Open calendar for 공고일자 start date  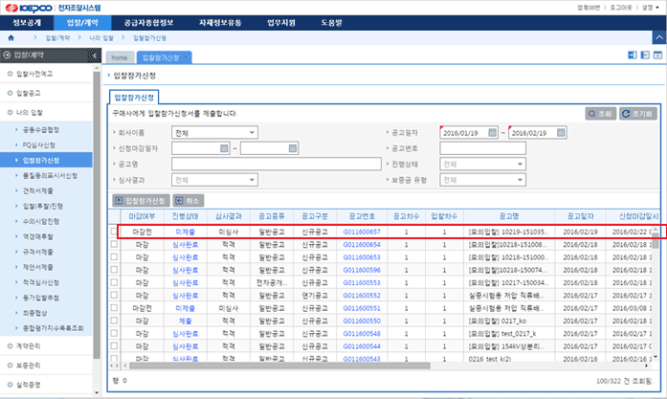[492, 133]
